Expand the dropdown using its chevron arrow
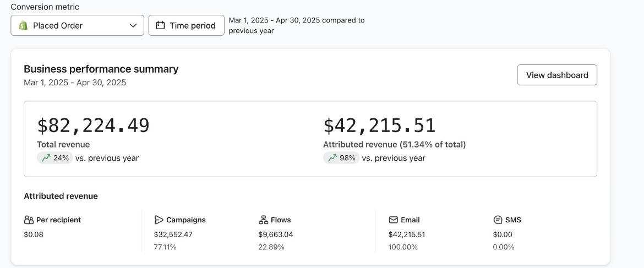644x268 pixels. (133, 25)
